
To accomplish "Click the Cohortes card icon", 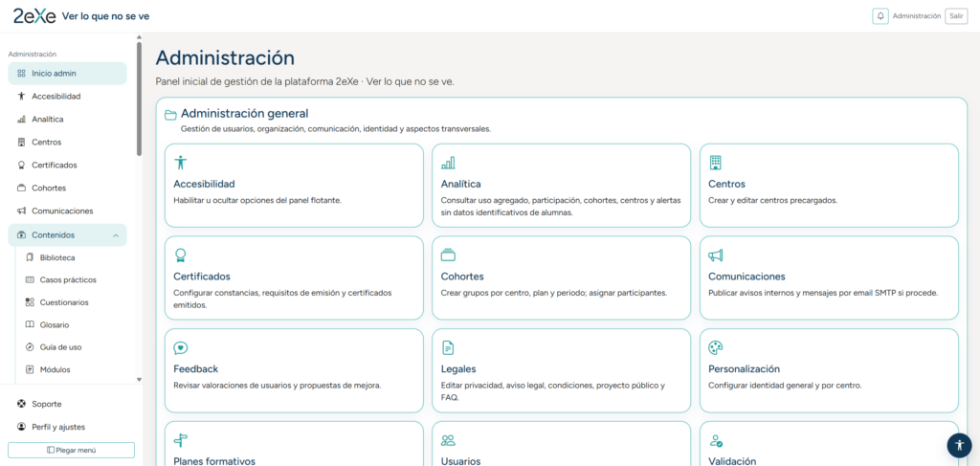I will click(448, 255).
